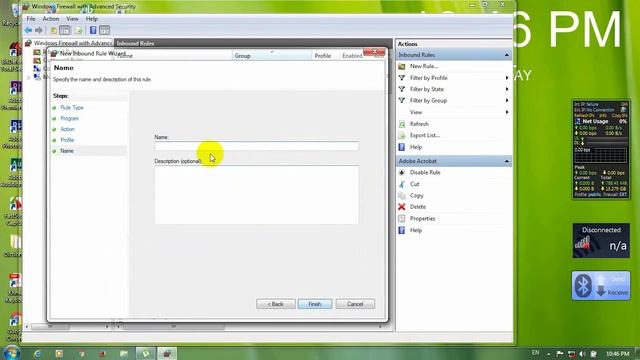Click the Copy icon in Actions pane
This screenshot has width=640, height=360.
click(402, 196)
